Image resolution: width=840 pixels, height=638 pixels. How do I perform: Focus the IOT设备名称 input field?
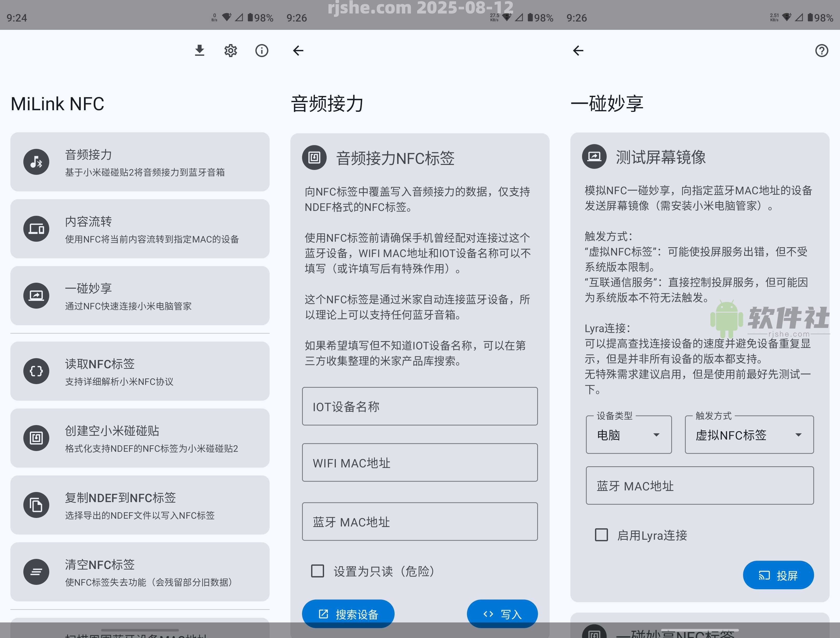pos(420,407)
